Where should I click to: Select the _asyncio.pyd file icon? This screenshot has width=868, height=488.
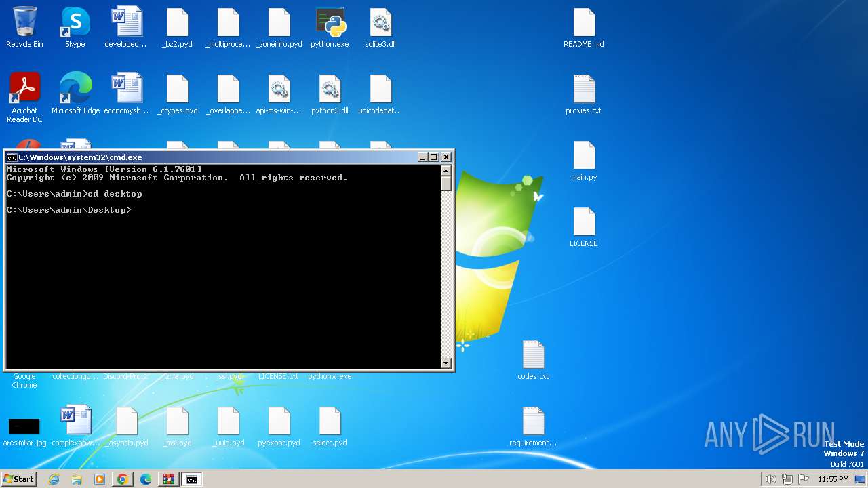(x=126, y=426)
